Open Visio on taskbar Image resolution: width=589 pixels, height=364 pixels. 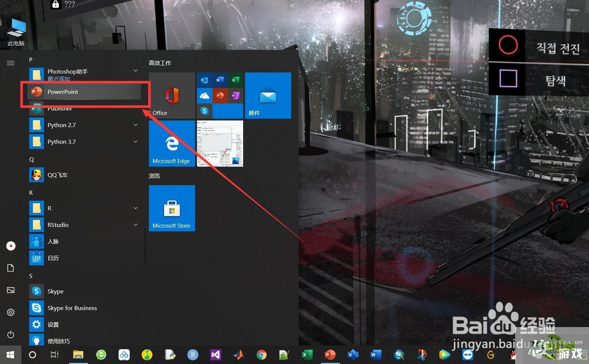click(353, 355)
